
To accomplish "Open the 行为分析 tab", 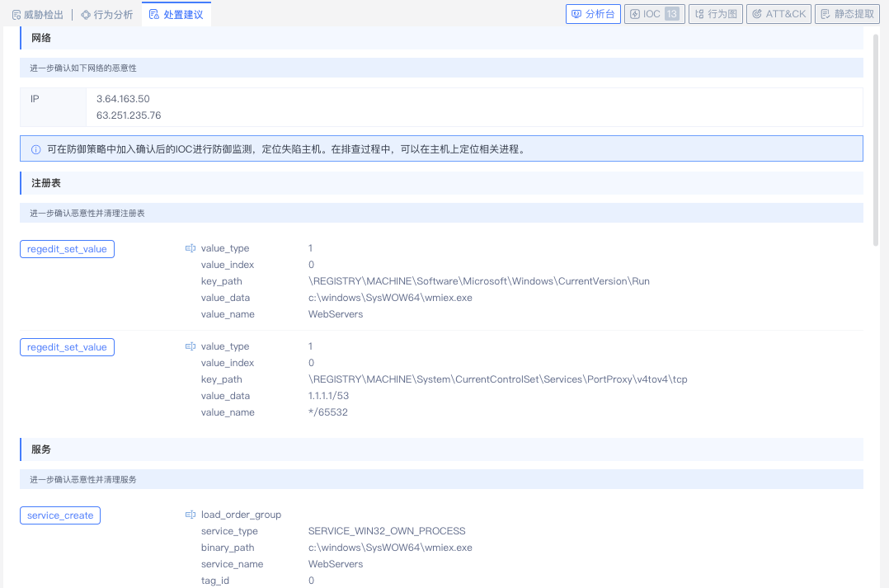I will pyautogui.click(x=113, y=15).
